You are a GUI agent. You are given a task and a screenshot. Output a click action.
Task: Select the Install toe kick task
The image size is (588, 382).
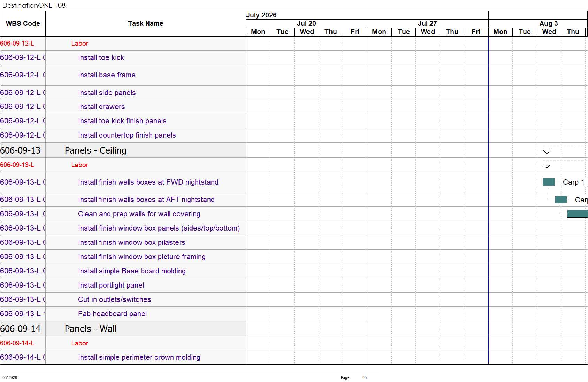(101, 57)
